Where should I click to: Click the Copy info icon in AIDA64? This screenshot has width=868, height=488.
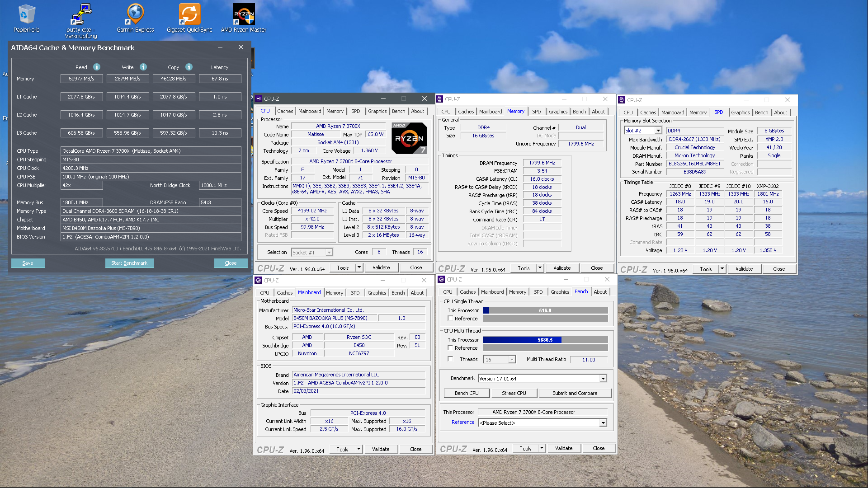pos(189,67)
